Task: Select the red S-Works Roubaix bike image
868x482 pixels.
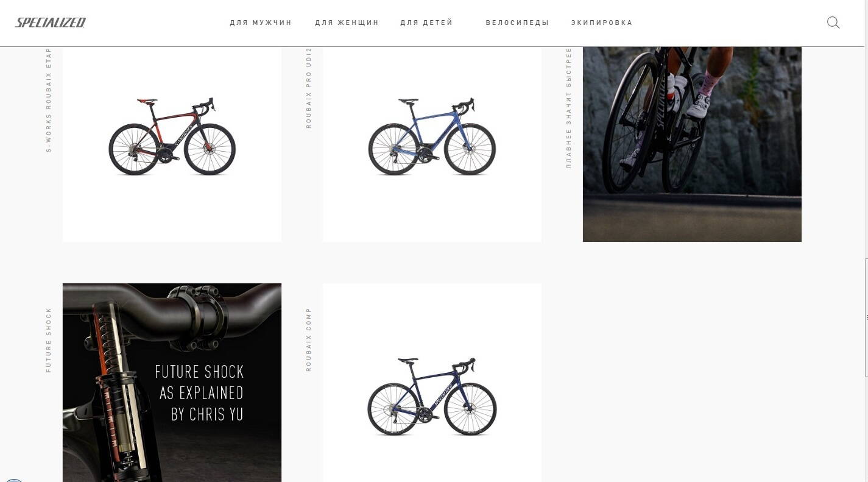Action: 172,136
